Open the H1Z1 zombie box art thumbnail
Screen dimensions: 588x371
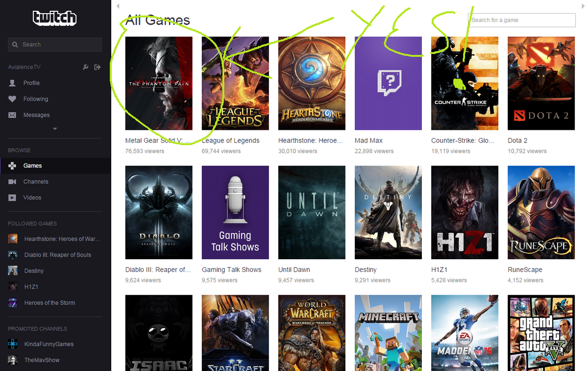tap(465, 213)
